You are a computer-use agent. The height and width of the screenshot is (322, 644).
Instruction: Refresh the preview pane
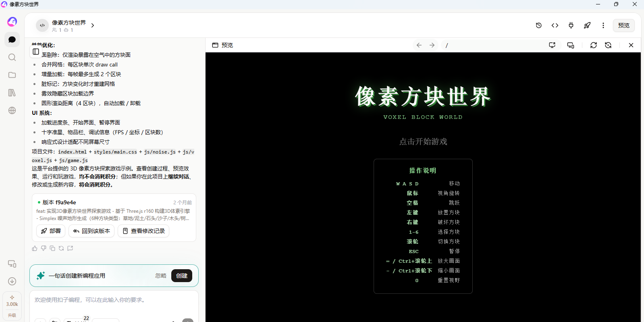click(x=594, y=45)
